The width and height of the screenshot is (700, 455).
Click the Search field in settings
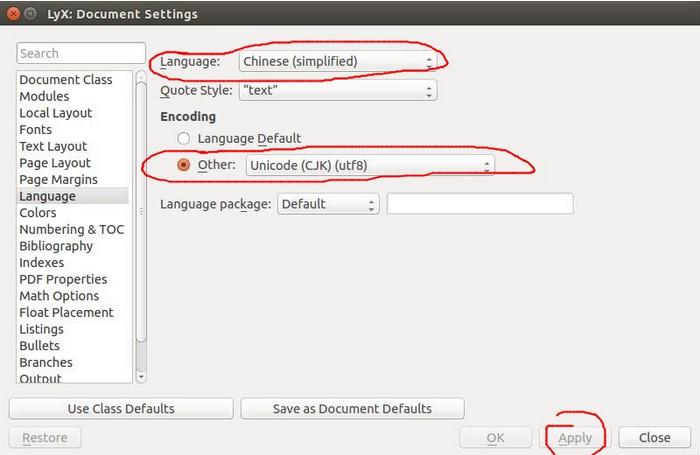[x=81, y=53]
